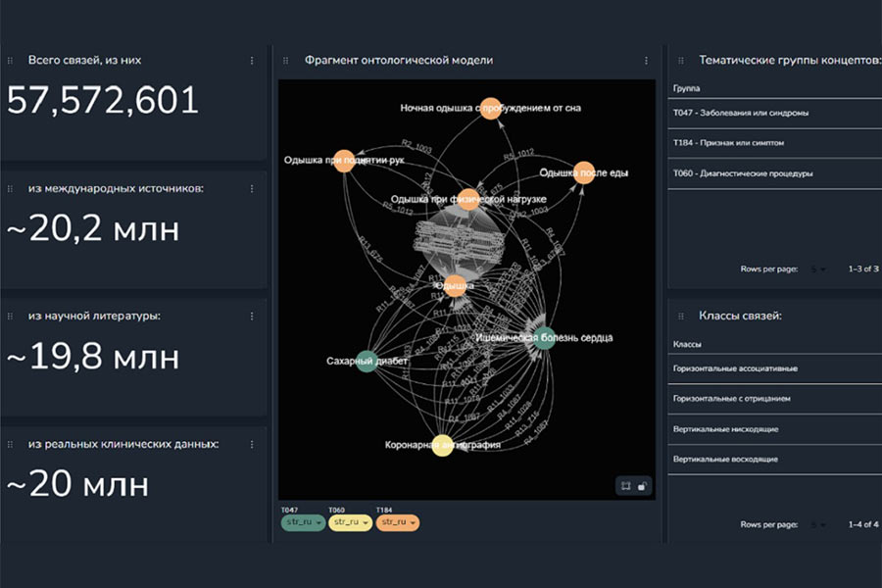Toggle the lock icon in graph corner
Viewport: 882px width, 588px height.
tap(643, 485)
